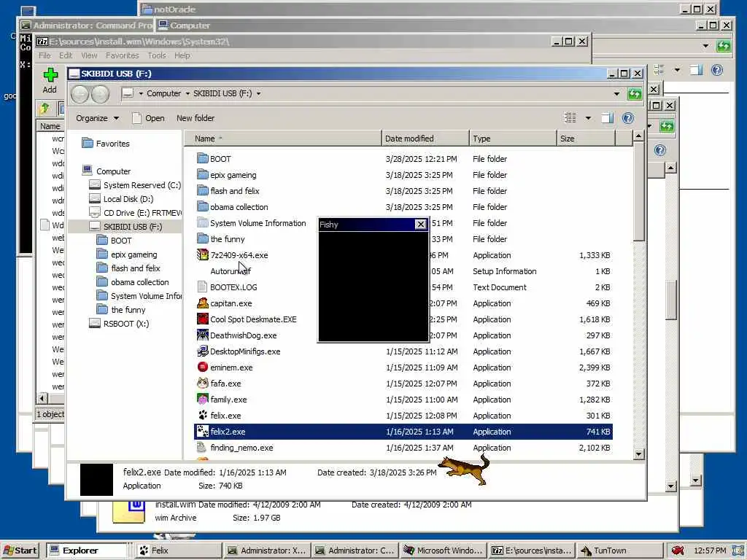
Task: Click the Start button
Action: click(20, 551)
